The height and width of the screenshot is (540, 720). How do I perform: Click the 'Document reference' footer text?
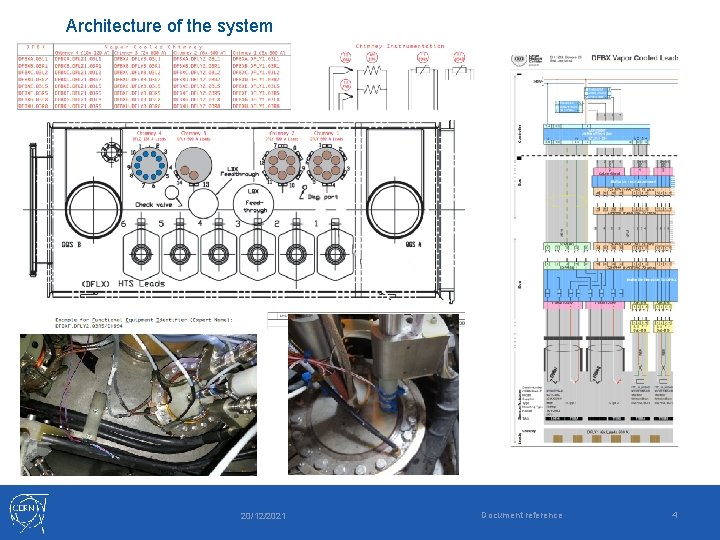pos(522,515)
